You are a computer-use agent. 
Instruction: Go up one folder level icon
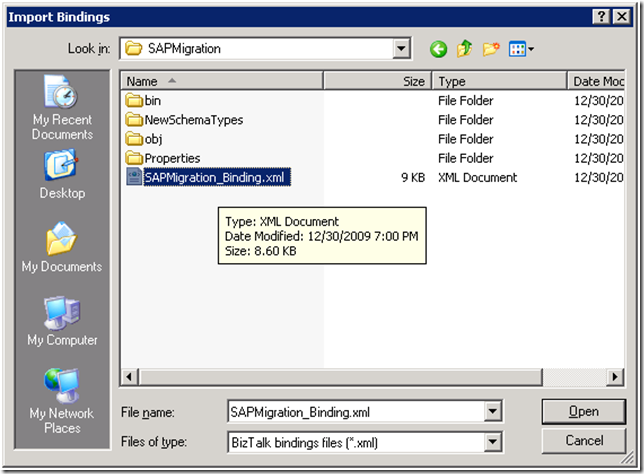pos(464,49)
